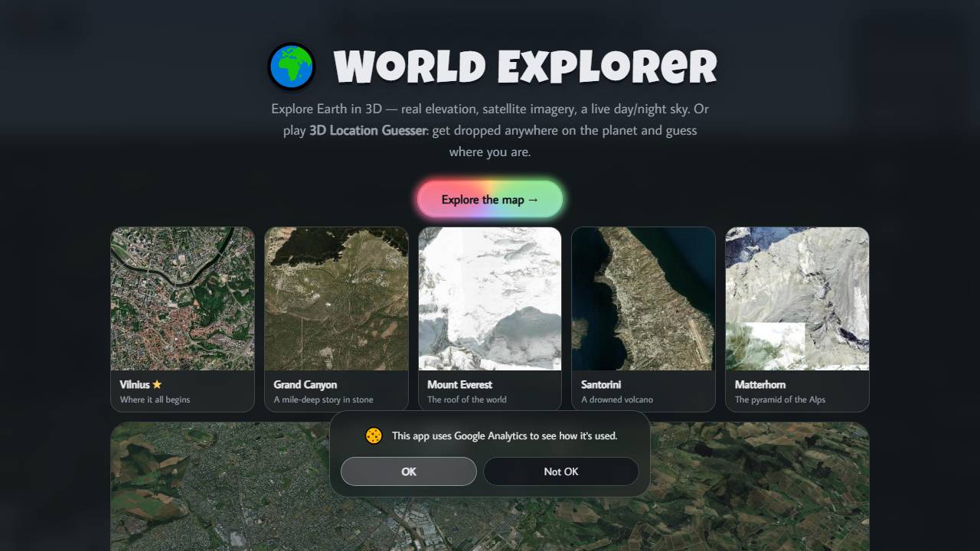
Task: Open the Vilnius satellite thumbnail
Action: pos(182,298)
